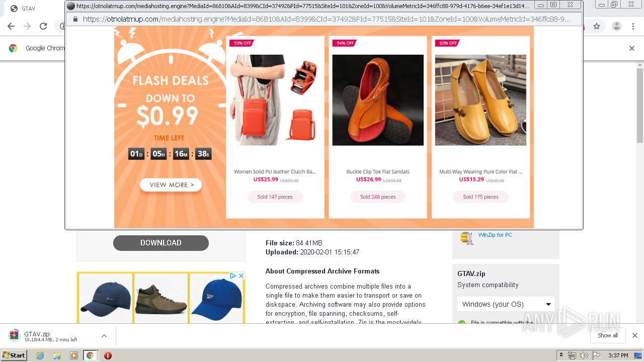This screenshot has height=362, width=644.
Task: Open the Buckle Clip Toe Flat Sandals image
Action: pyautogui.click(x=378, y=100)
